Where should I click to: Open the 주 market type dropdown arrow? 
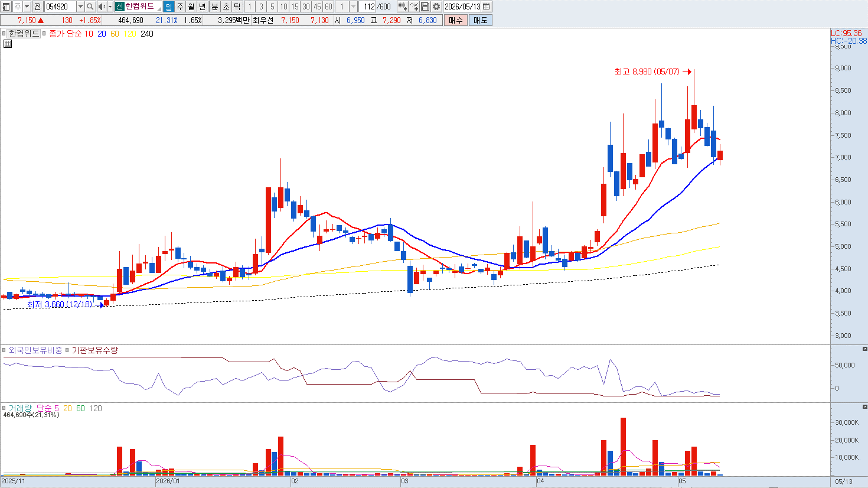click(x=27, y=6)
